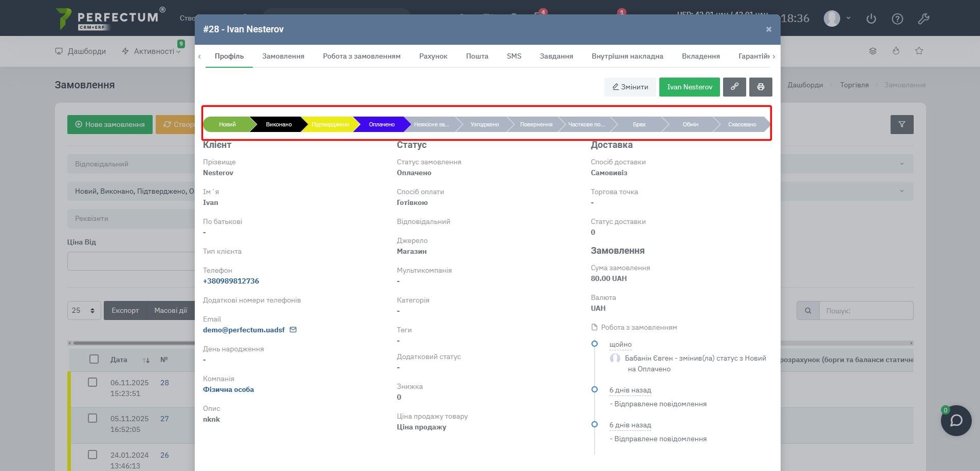Open the wrench settings icon
Viewport: 980px width, 471px height.
pyautogui.click(x=923, y=19)
